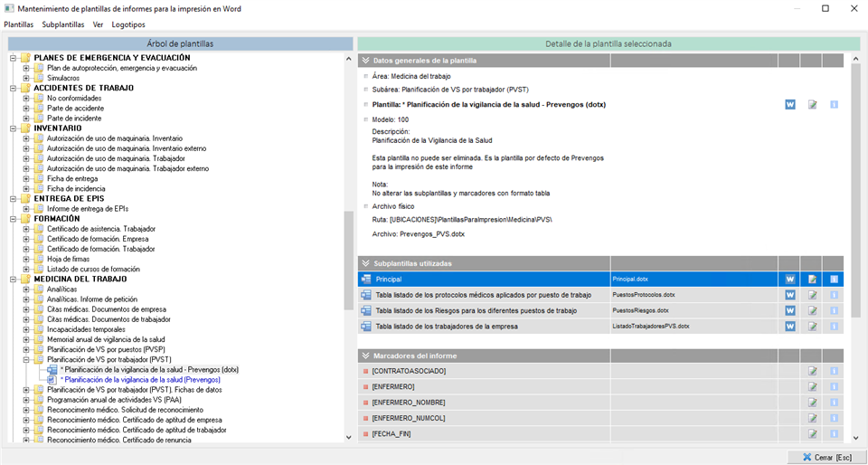Open PuestosRiesgos.dotx row in Word
This screenshot has width=868, height=465.
790,310
